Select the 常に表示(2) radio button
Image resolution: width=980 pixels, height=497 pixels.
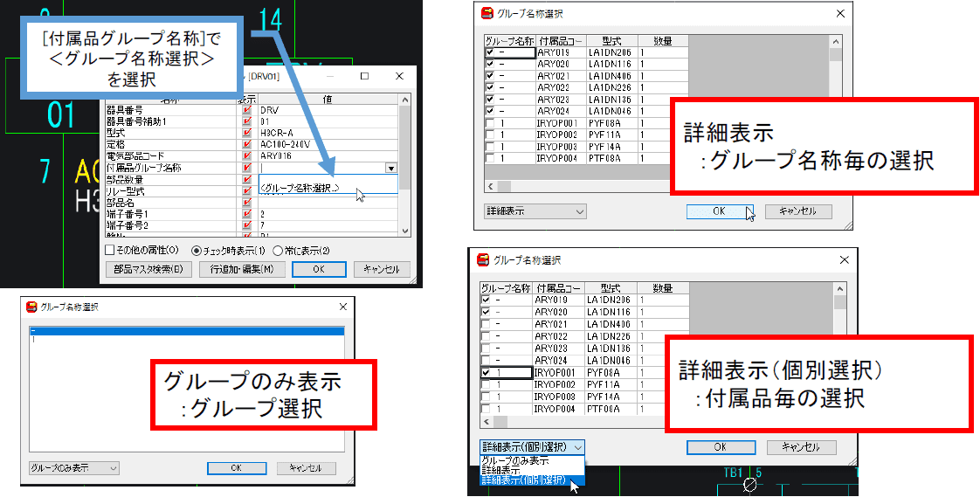click(278, 251)
